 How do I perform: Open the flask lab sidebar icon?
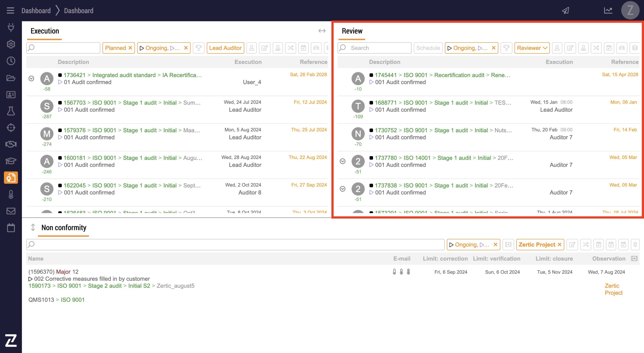[x=11, y=111]
